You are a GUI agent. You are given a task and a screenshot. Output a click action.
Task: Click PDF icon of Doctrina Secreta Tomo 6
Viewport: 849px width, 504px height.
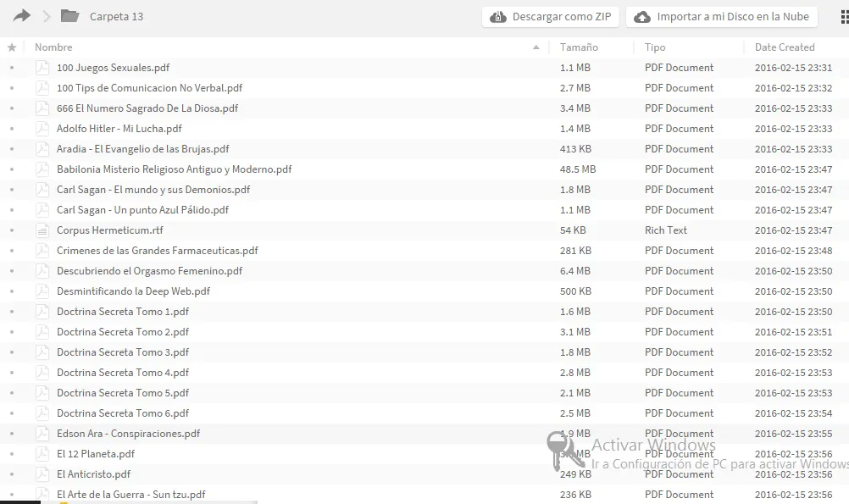click(x=42, y=413)
